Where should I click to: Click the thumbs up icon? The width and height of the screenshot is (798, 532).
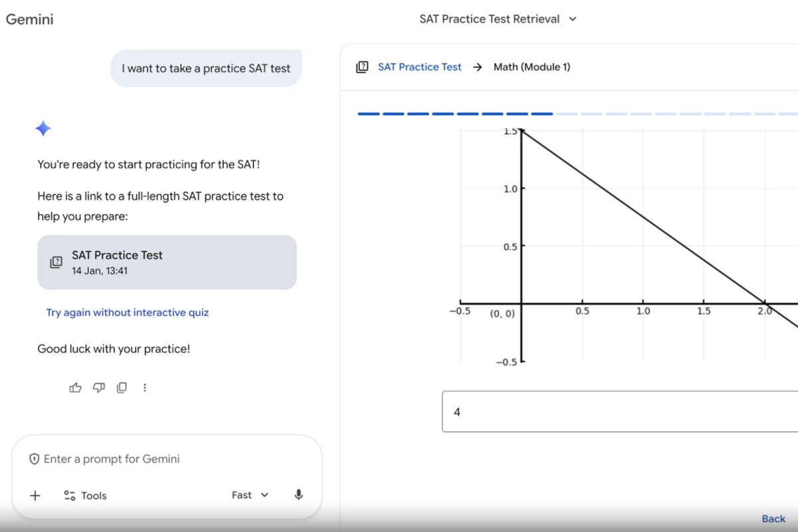[75, 388]
